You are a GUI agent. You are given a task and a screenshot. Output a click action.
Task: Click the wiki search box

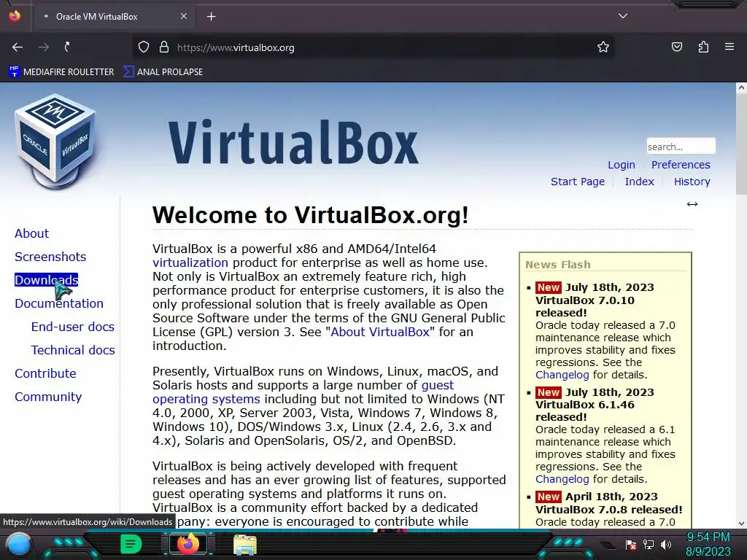(681, 146)
